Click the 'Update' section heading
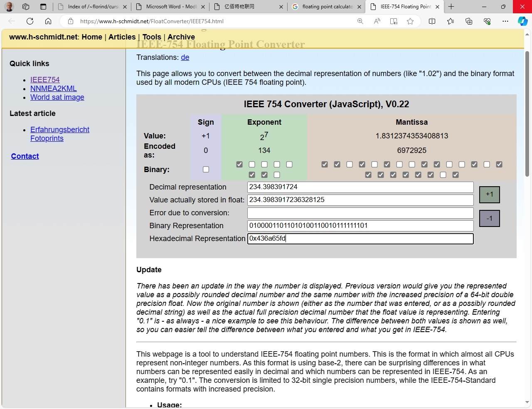 (149, 270)
